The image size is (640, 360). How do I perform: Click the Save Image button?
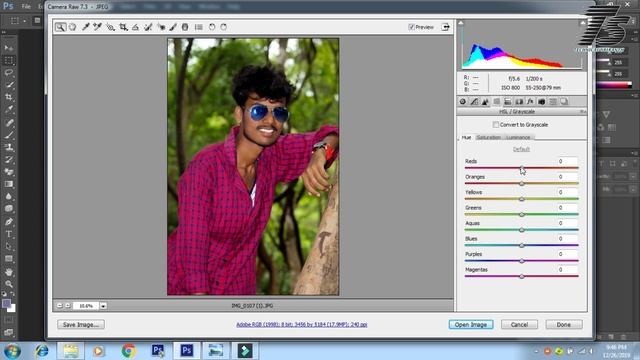[81, 324]
